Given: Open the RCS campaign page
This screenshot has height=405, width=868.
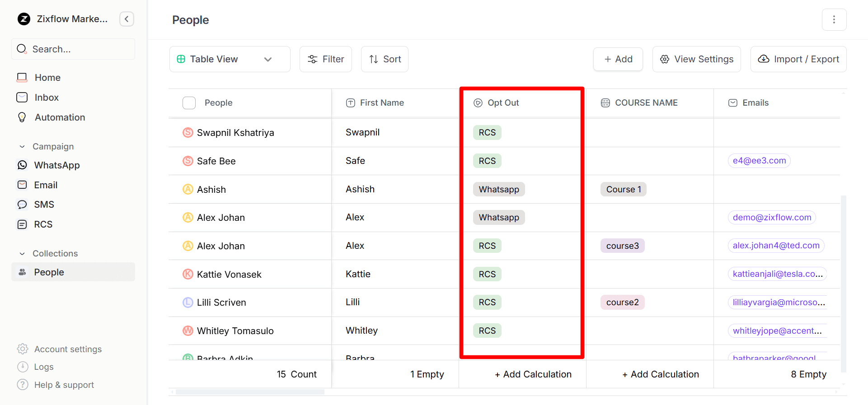Looking at the screenshot, I should point(43,224).
